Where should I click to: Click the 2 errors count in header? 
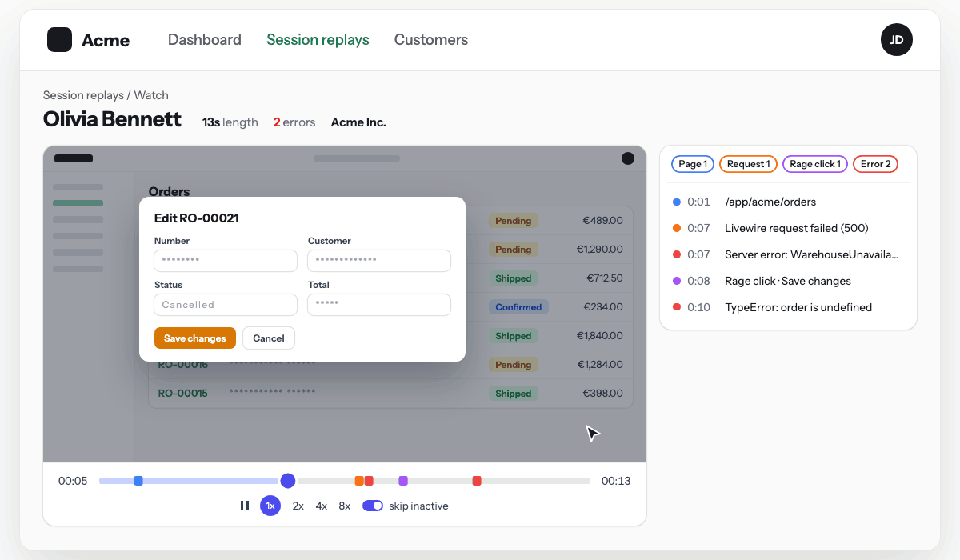point(294,122)
